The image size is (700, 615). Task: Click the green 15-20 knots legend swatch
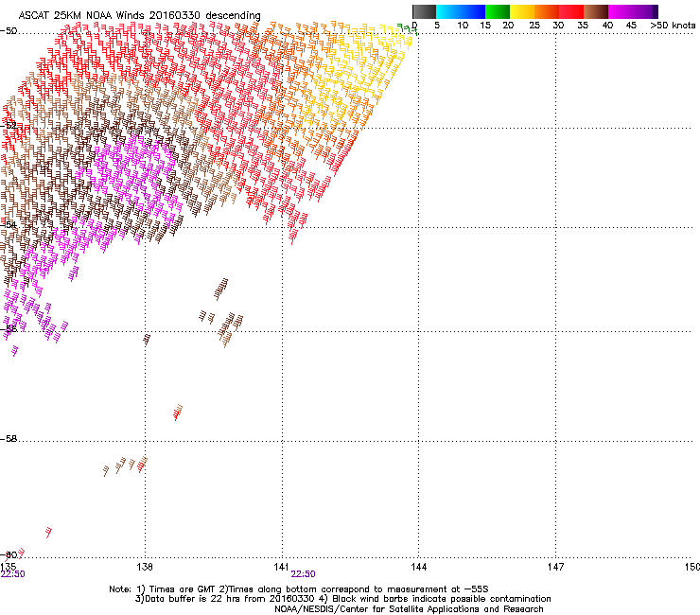pos(498,11)
